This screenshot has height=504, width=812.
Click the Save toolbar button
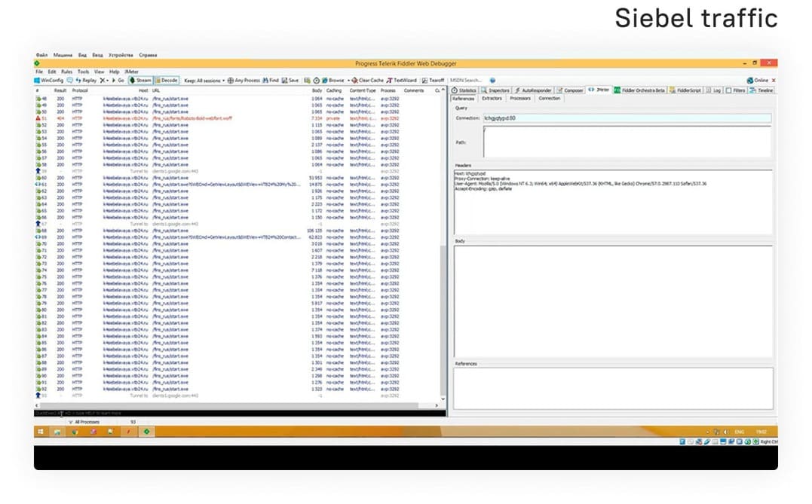pos(290,80)
